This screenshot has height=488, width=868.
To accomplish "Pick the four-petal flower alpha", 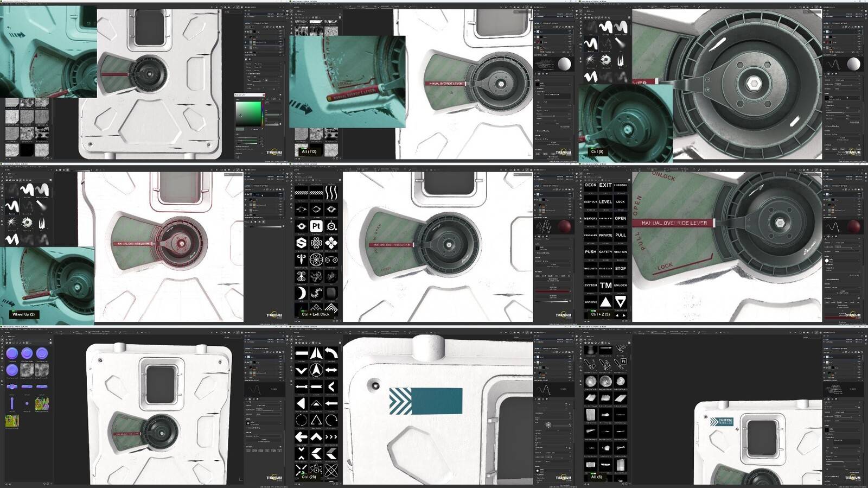I will 331,243.
